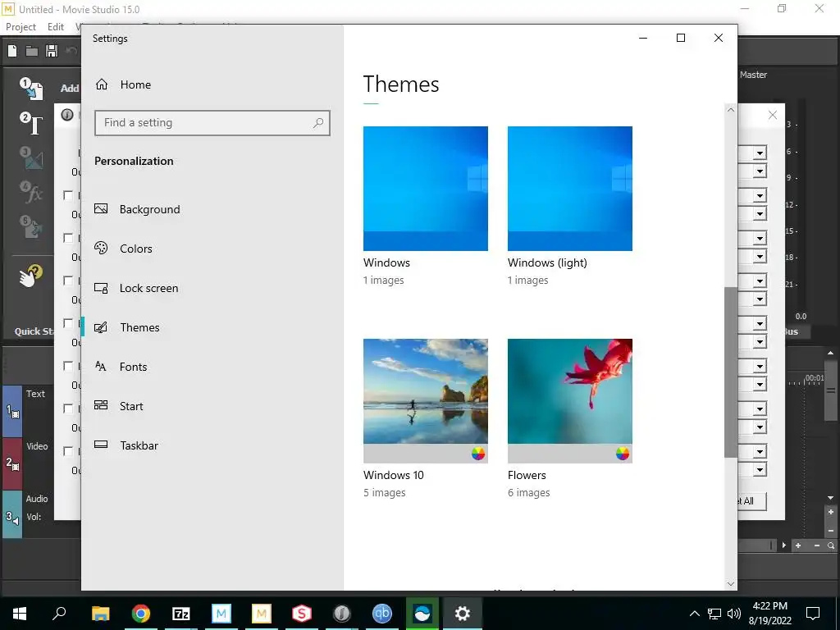
Task: Click timeline zoom out minus button
Action: pyautogui.click(x=817, y=546)
